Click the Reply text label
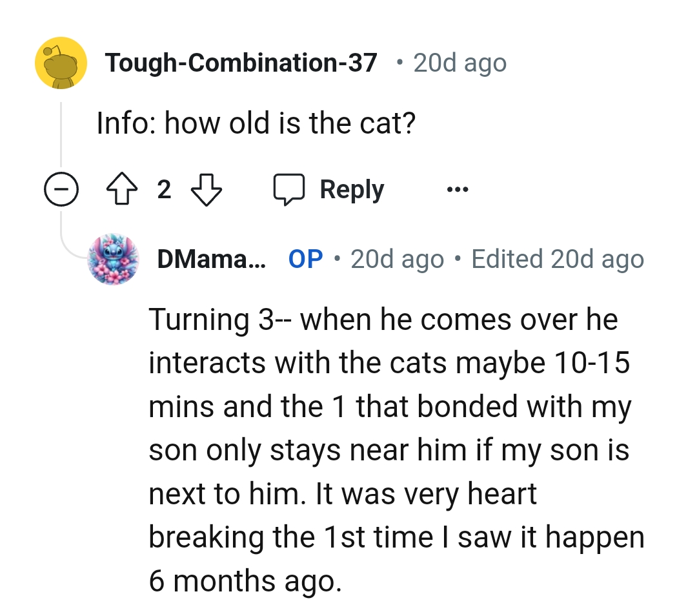The width and height of the screenshot is (697, 616). click(352, 190)
